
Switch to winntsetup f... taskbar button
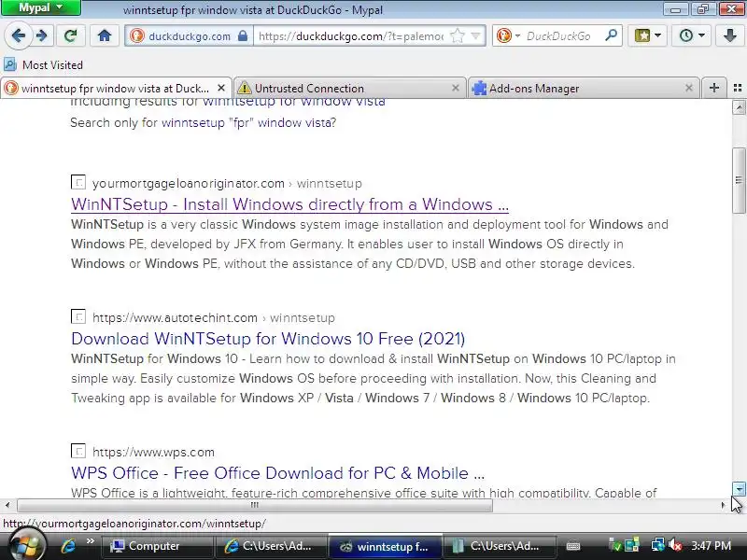point(385,546)
